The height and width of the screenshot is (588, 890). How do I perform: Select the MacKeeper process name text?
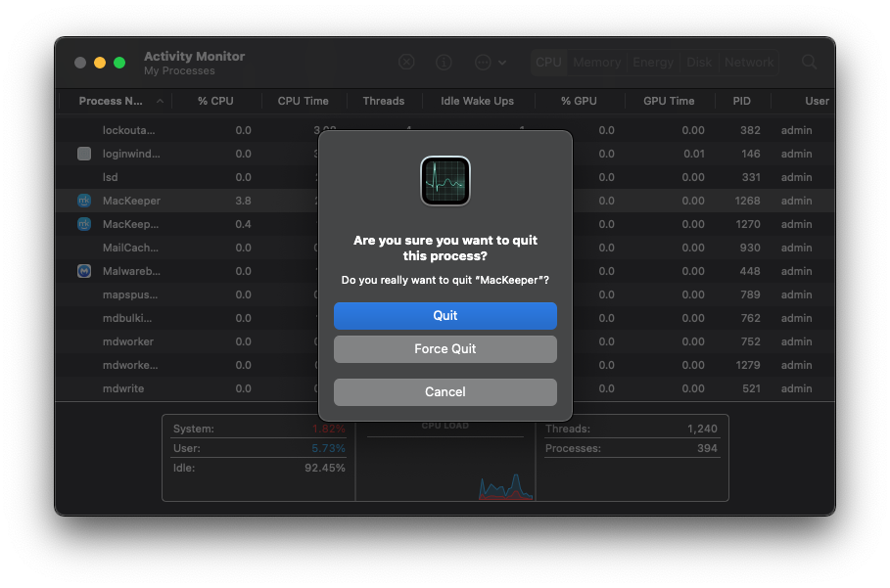click(131, 201)
